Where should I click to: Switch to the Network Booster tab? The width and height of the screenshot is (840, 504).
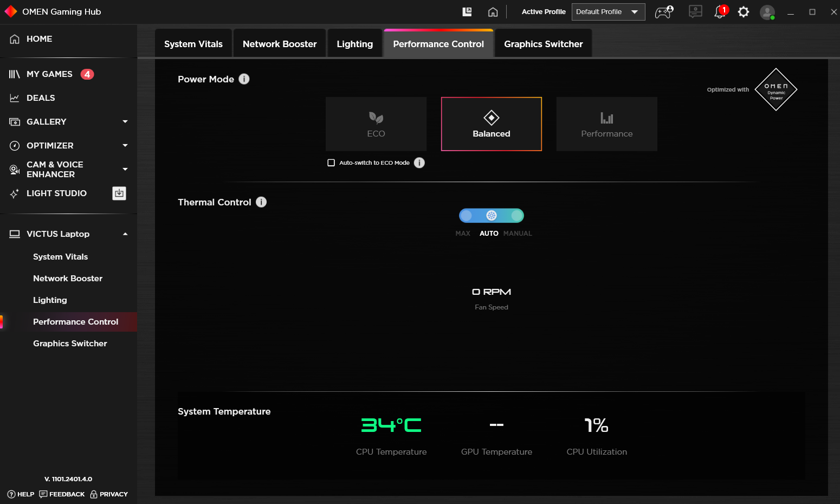tap(280, 44)
